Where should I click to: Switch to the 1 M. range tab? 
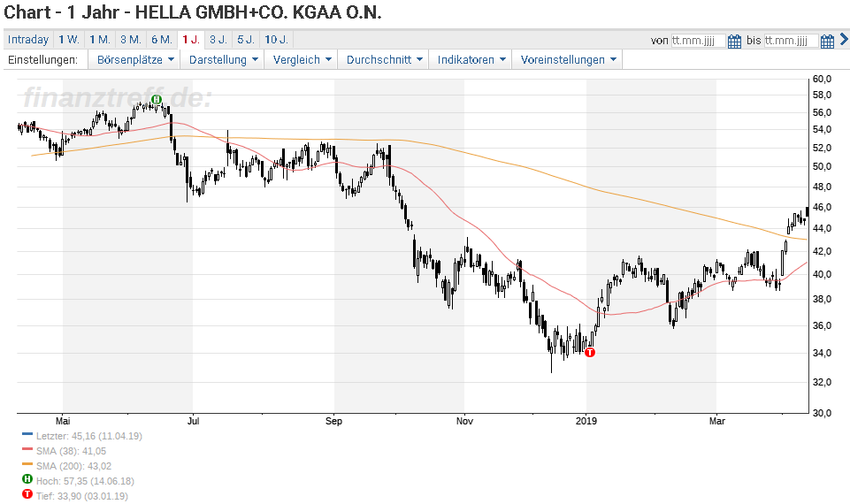[x=100, y=40]
